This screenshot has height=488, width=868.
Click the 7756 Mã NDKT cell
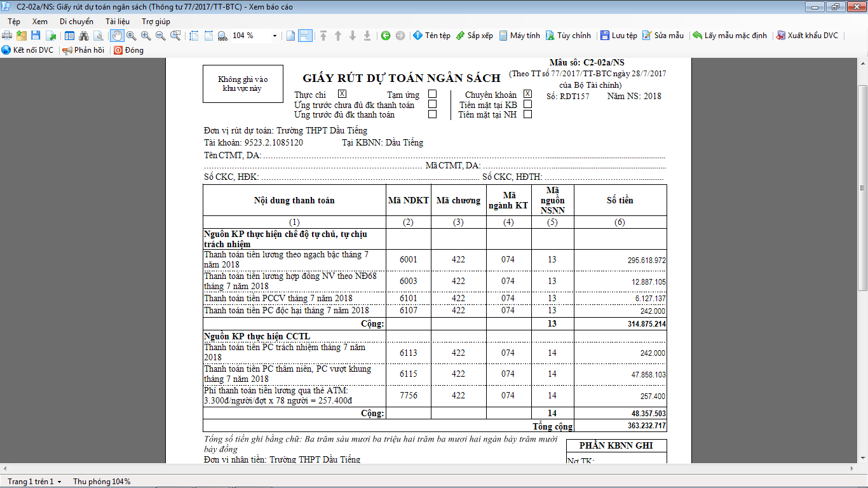coord(409,395)
